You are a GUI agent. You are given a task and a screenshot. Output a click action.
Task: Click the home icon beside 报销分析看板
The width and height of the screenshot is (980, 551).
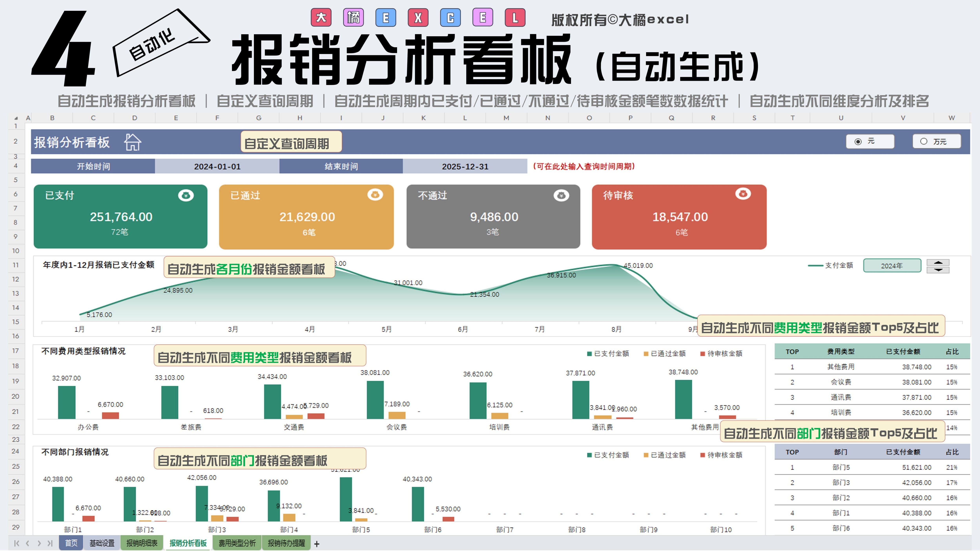(132, 142)
